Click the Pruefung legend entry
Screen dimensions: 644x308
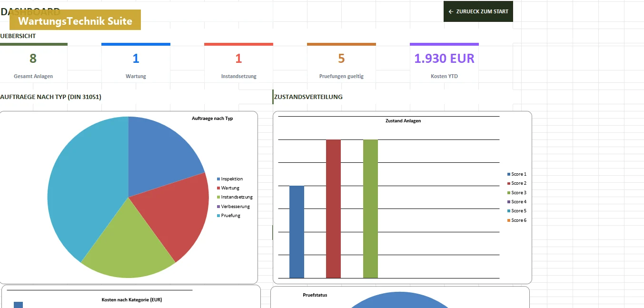pos(228,216)
